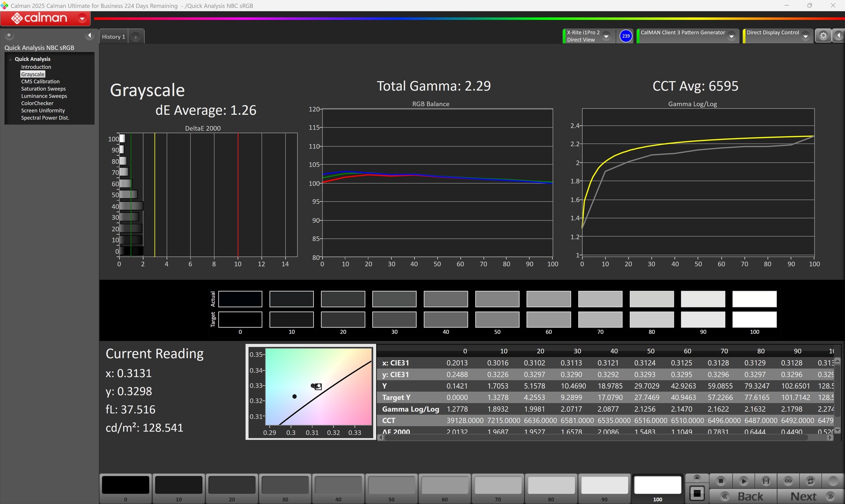Click the refresh loop icon
The image size is (845, 504).
pyautogui.click(x=810, y=481)
